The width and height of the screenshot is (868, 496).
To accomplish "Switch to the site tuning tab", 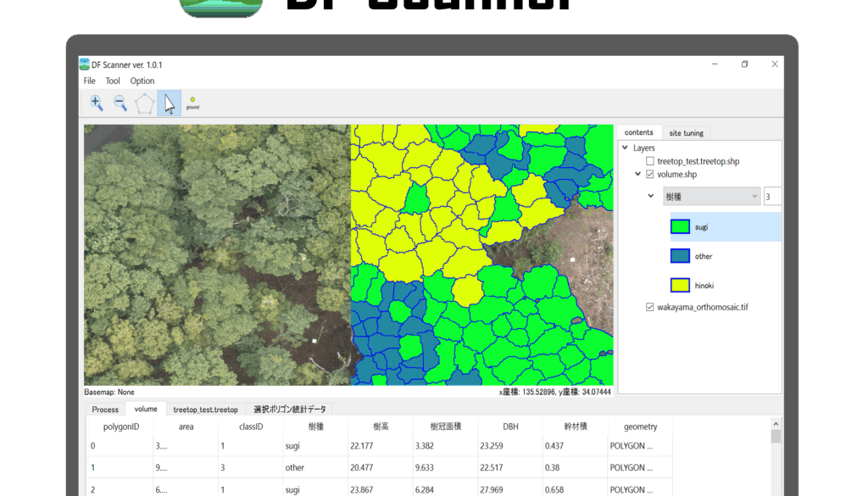I will [686, 133].
